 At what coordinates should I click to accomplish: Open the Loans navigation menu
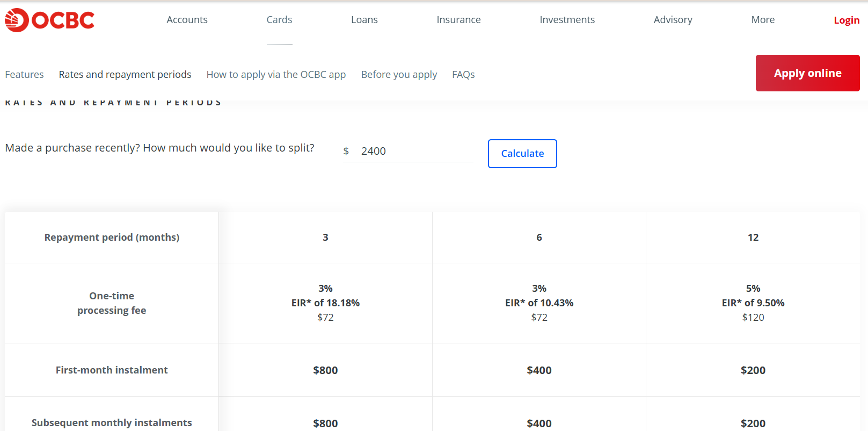(x=364, y=20)
